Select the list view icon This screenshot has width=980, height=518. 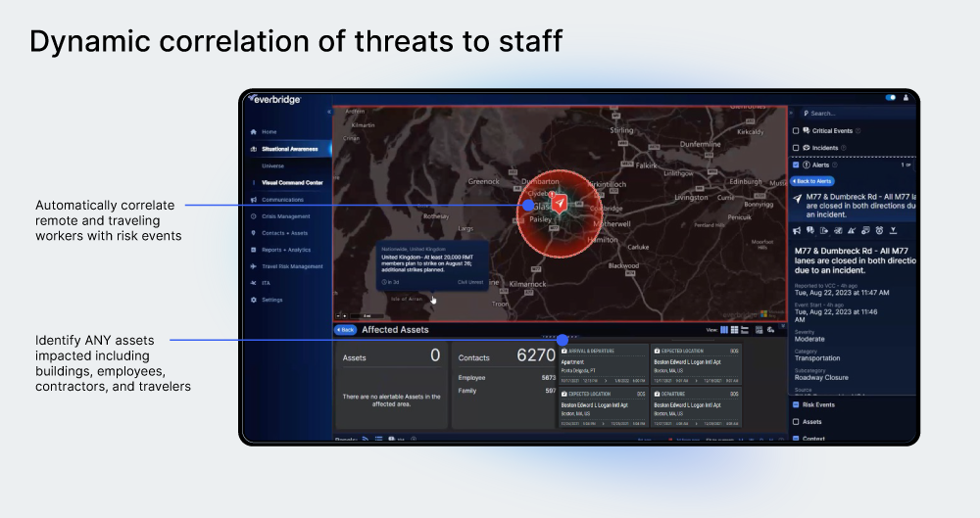pos(745,330)
